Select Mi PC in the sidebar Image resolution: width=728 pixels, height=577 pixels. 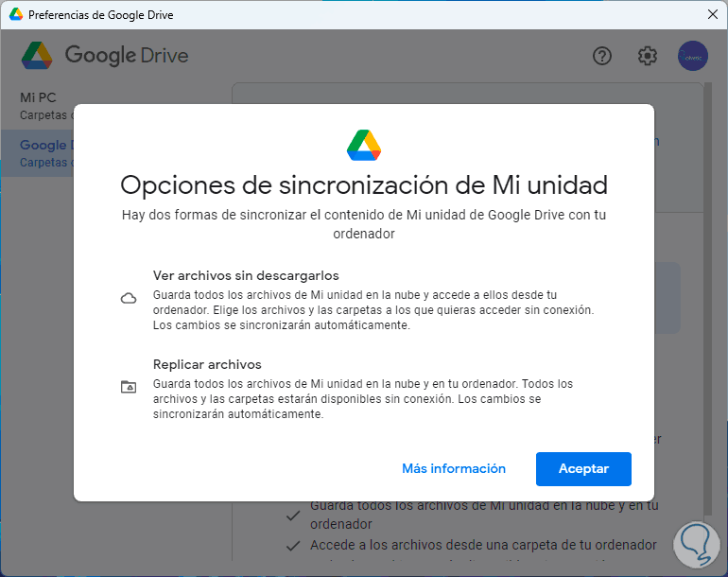[38, 97]
